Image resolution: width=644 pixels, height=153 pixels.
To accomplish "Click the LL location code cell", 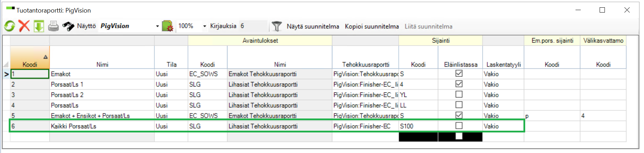I will pos(418,105).
